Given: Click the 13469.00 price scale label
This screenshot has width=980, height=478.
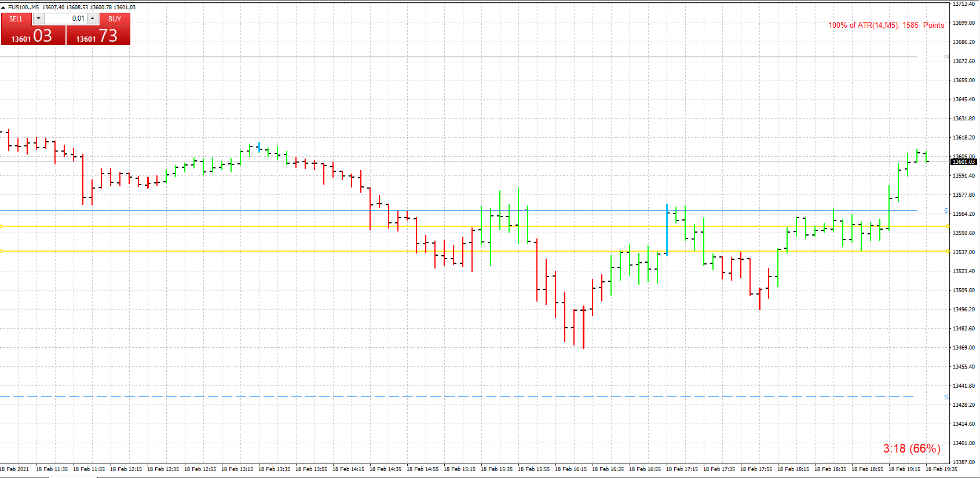Looking at the screenshot, I should tap(964, 348).
